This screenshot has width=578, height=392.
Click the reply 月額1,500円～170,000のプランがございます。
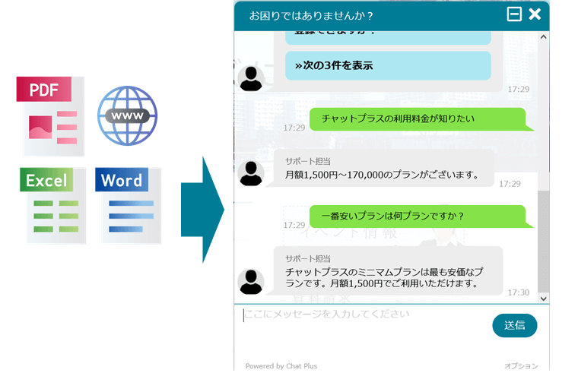pos(384,168)
